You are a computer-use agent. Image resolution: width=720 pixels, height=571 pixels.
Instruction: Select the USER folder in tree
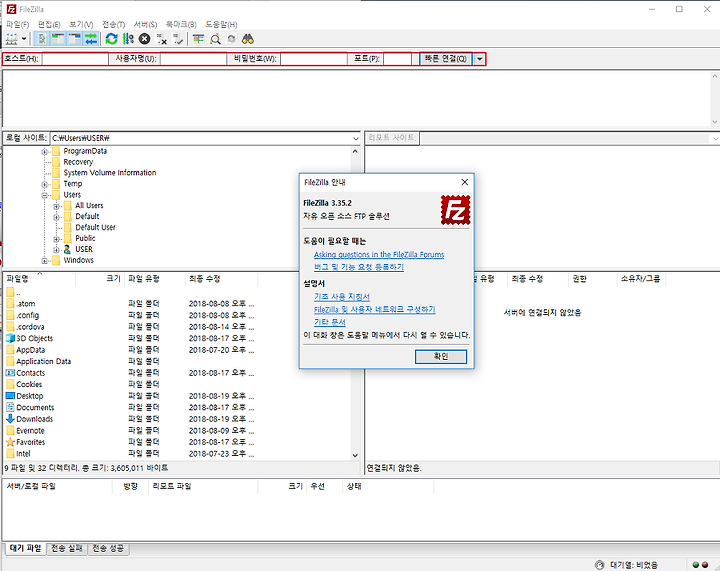coord(84,249)
